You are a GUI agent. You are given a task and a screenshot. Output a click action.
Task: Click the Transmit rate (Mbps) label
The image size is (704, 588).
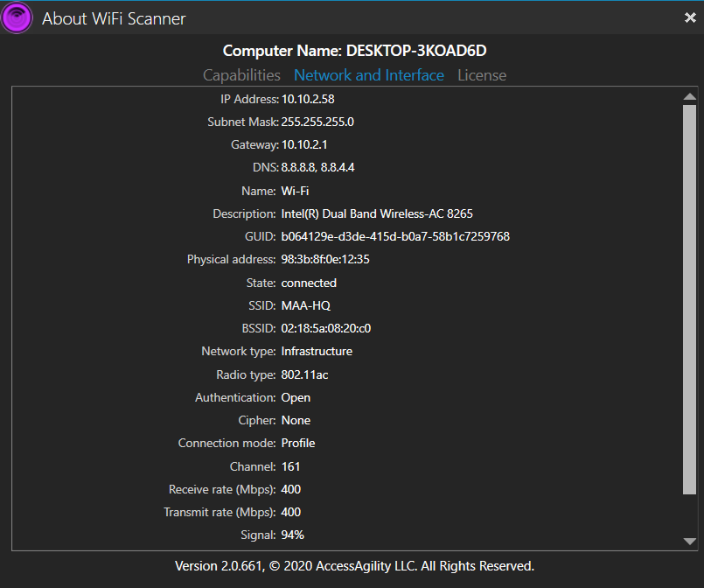[220, 513]
